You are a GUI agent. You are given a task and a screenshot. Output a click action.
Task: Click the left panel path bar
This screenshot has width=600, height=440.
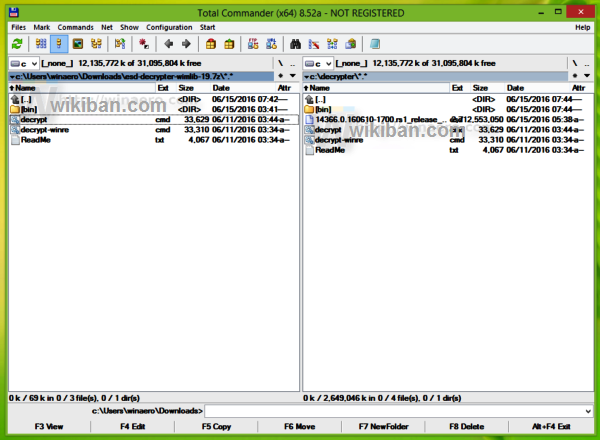[x=141, y=76]
